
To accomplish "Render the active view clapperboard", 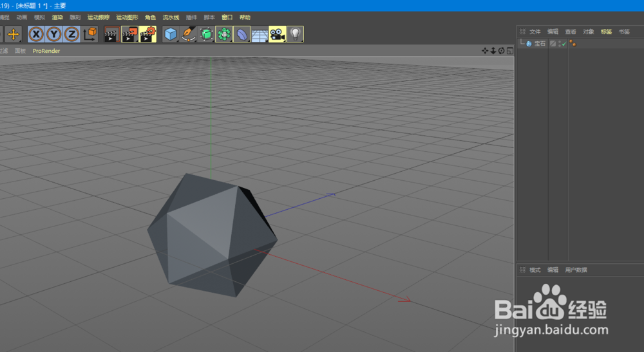I will pos(111,35).
